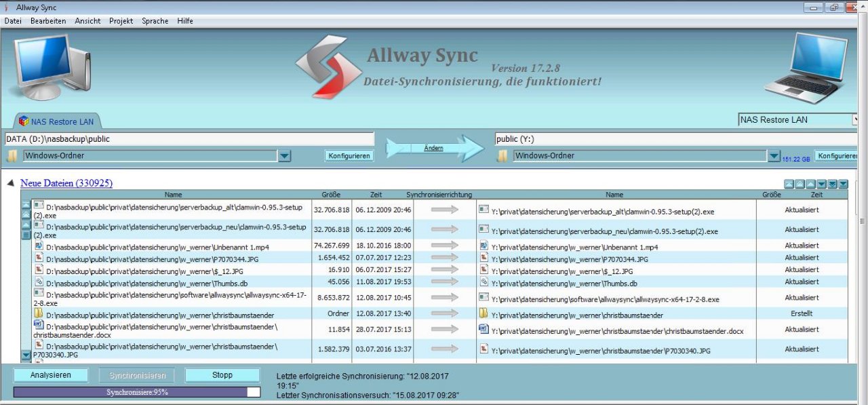This screenshot has width=868, height=405.
Task: Jump to list top with first navigation arrow
Action: tap(789, 184)
